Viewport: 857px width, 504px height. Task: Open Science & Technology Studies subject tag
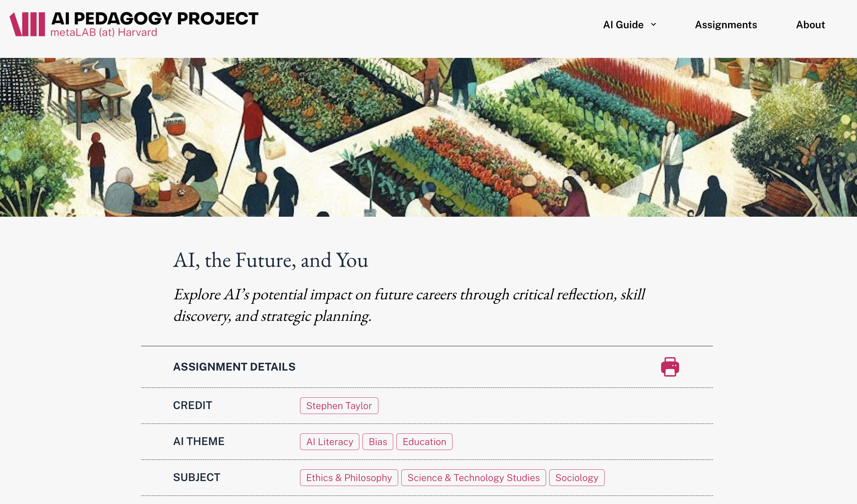(x=473, y=478)
